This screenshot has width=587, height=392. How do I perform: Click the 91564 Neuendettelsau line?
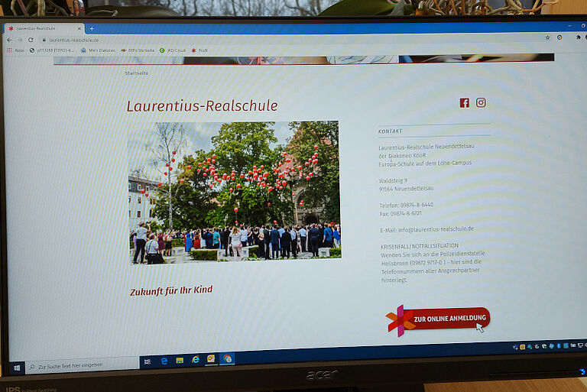pyautogui.click(x=406, y=189)
